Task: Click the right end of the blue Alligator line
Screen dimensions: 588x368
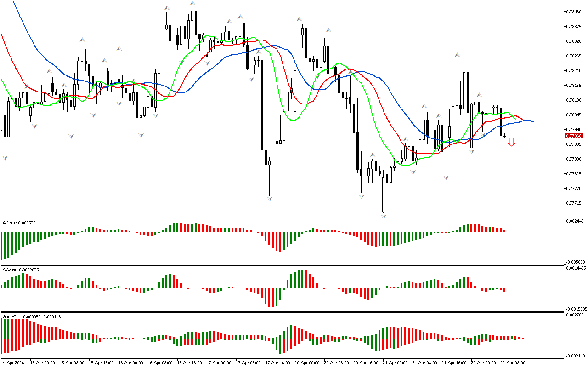Action: point(533,121)
